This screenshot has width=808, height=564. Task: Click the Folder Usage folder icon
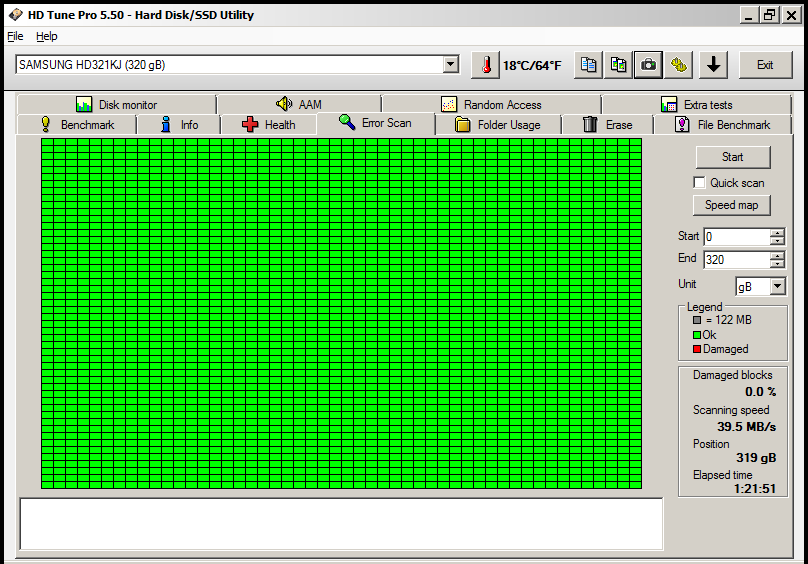click(x=463, y=124)
